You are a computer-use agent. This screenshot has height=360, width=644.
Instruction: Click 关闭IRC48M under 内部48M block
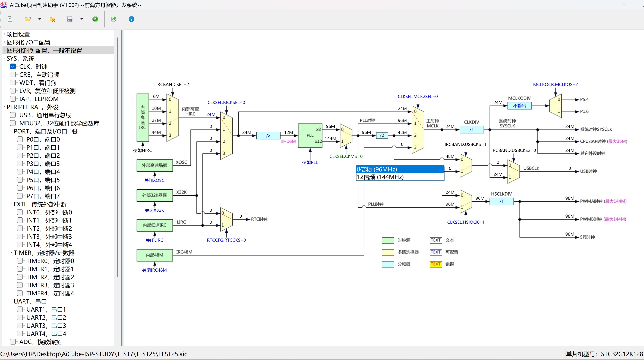click(x=154, y=270)
